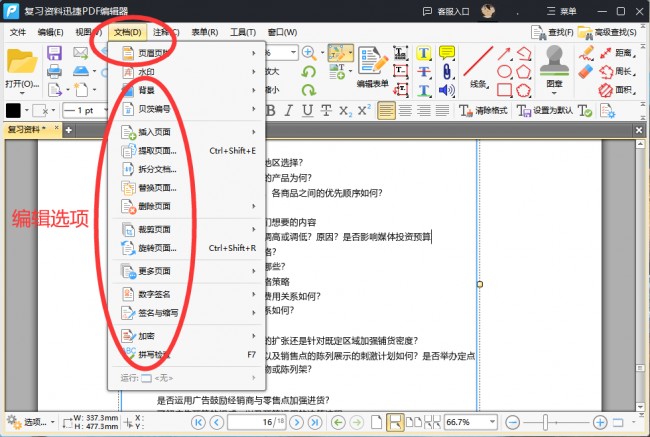Toggle underline text formatting
This screenshot has height=437, width=650.
[x=307, y=110]
